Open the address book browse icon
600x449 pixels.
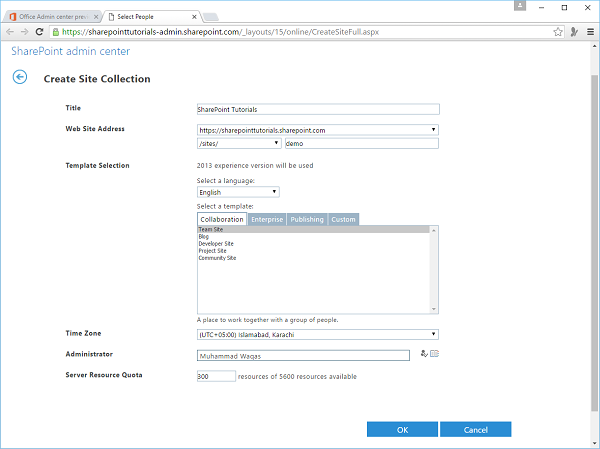[x=435, y=353]
